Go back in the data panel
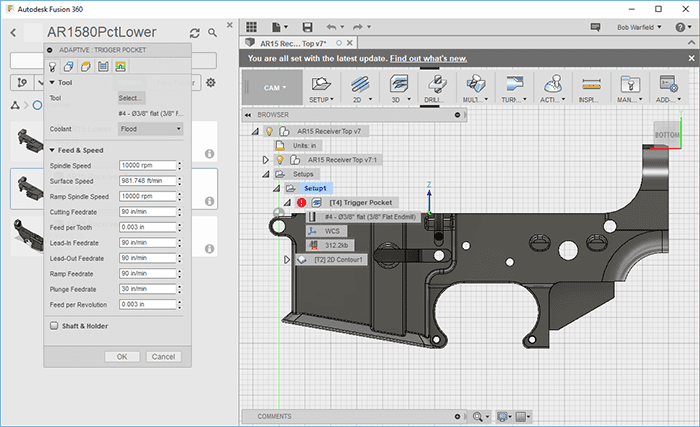Screen dimensions: 700x427 (13, 32)
